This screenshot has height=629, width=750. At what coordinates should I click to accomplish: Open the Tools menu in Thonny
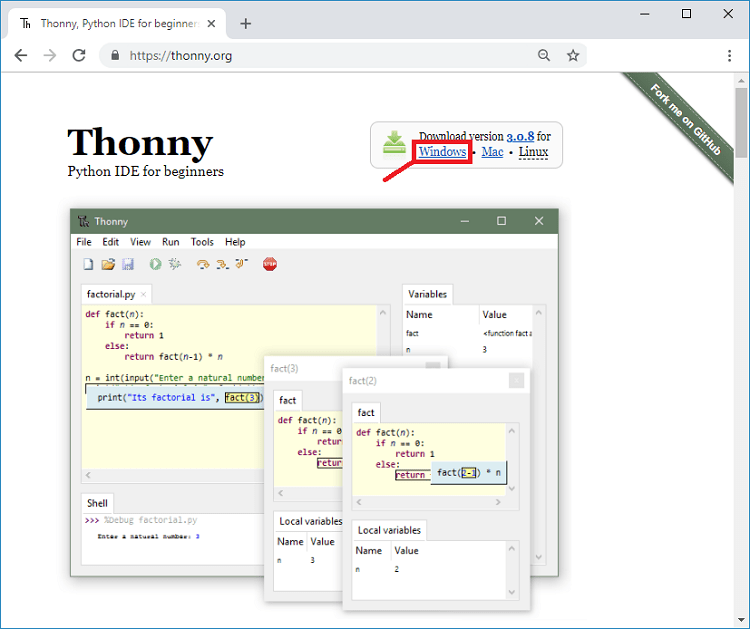click(x=202, y=242)
